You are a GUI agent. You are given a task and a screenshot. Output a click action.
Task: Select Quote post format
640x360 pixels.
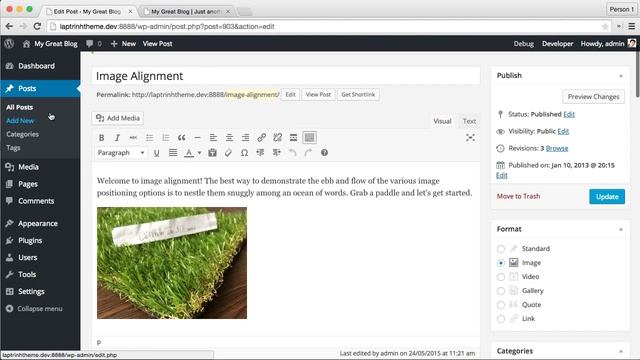pos(501,305)
